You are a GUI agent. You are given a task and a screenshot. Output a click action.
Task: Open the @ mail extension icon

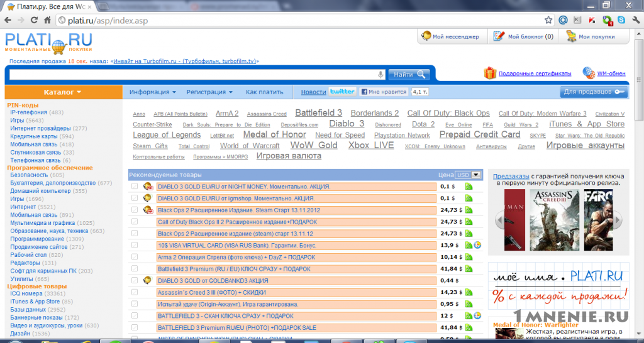563,20
